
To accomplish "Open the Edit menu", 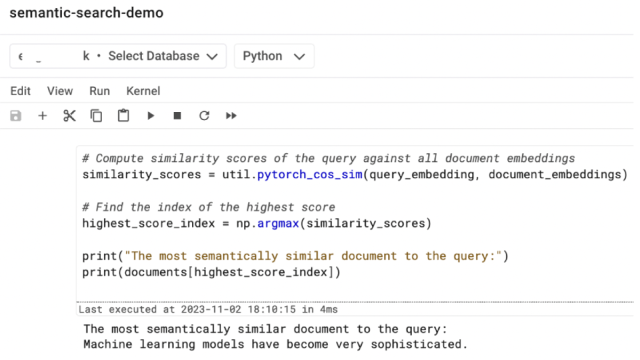I will (20, 91).
